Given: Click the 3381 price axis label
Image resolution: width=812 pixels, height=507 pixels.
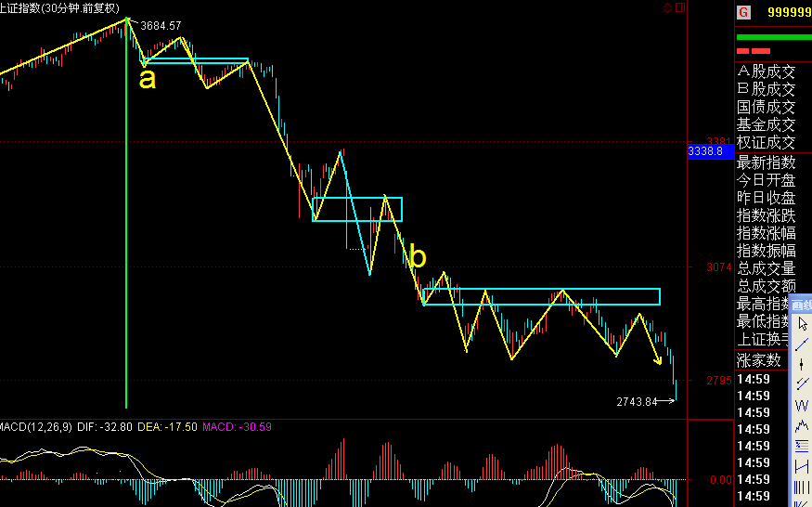Looking at the screenshot, I should click(x=719, y=141).
